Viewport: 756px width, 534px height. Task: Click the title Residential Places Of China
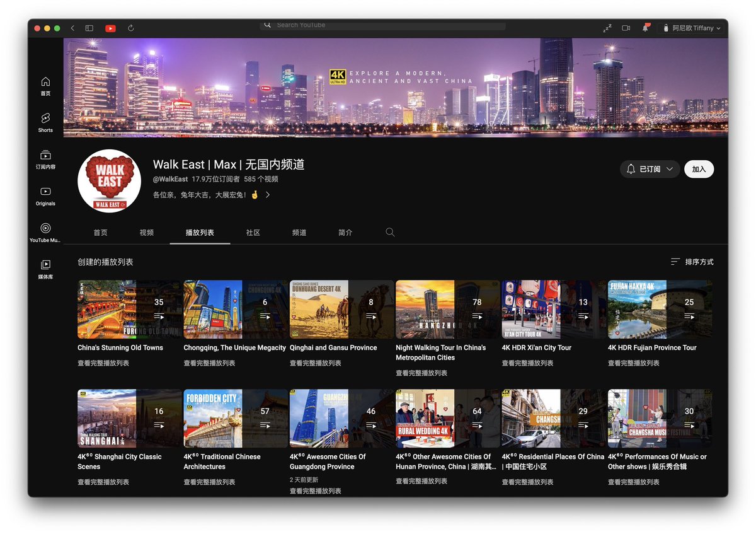click(x=553, y=461)
